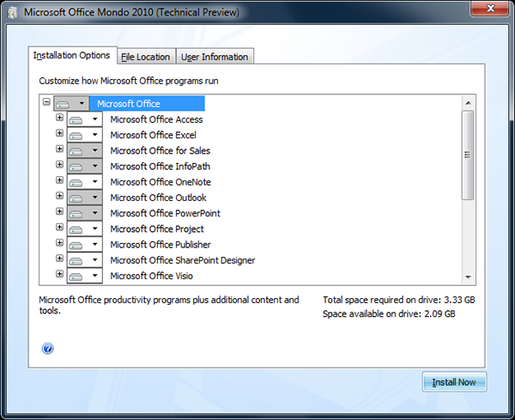This screenshot has width=515, height=420.
Task: Open install-state dropdown for Microsoft Office Access
Action: click(85, 119)
